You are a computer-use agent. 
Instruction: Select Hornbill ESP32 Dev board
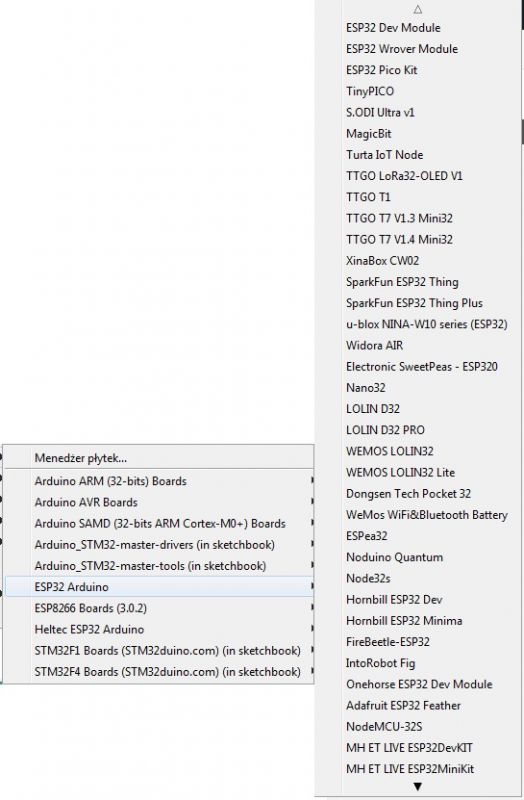click(418, 599)
